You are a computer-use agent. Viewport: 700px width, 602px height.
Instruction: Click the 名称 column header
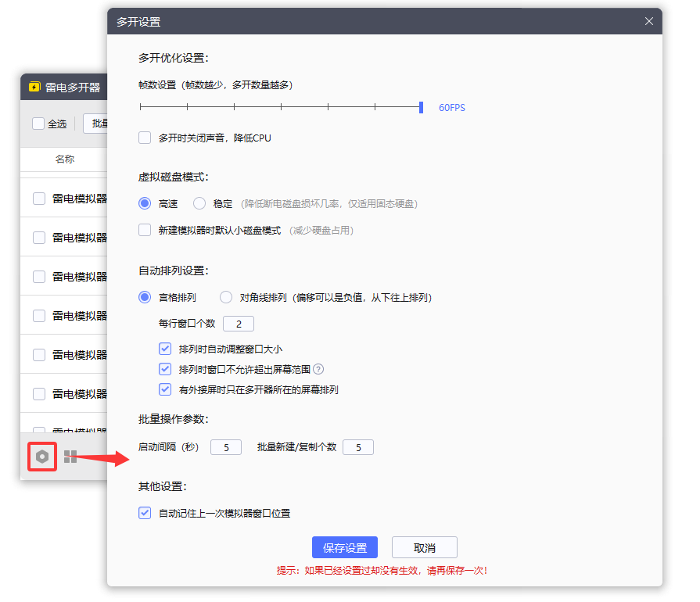pyautogui.click(x=65, y=159)
